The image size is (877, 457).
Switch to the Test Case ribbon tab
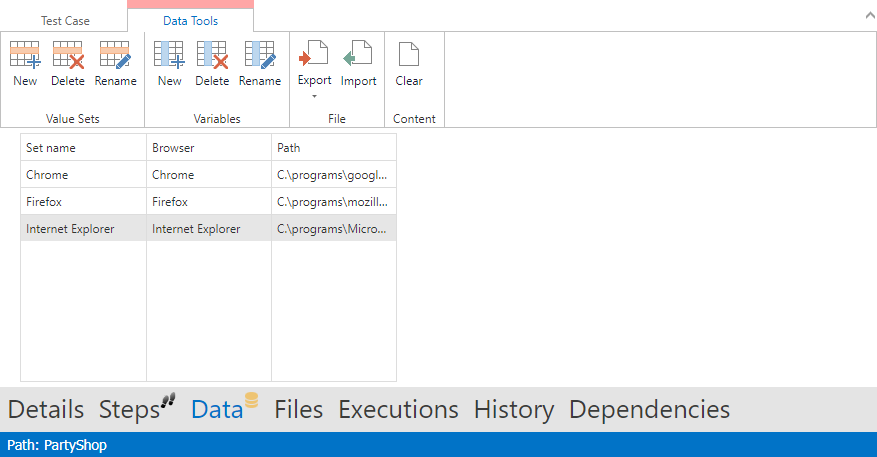[65, 21]
